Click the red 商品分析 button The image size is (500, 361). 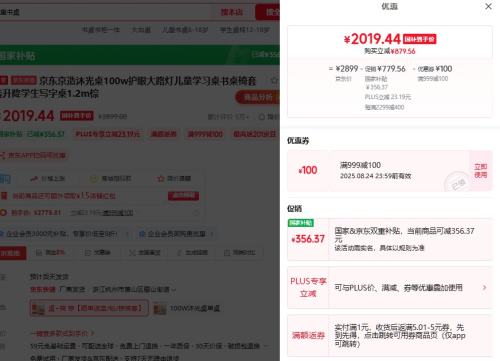258,97
